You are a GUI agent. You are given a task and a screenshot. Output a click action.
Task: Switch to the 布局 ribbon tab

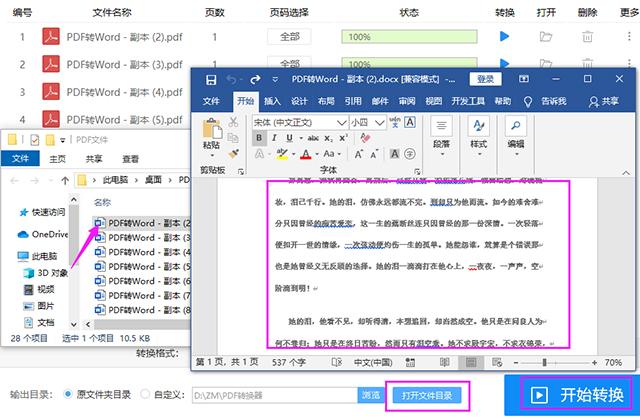click(326, 101)
